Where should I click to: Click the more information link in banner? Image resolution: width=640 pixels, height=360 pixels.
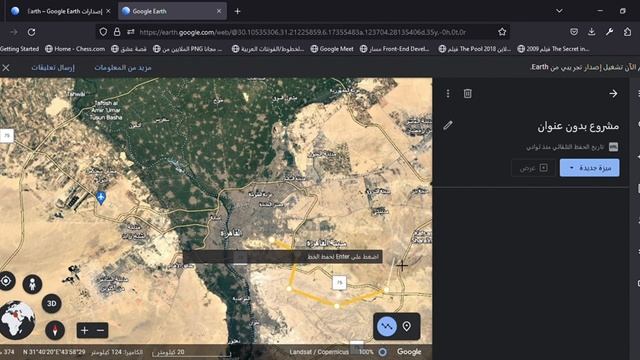click(123, 68)
